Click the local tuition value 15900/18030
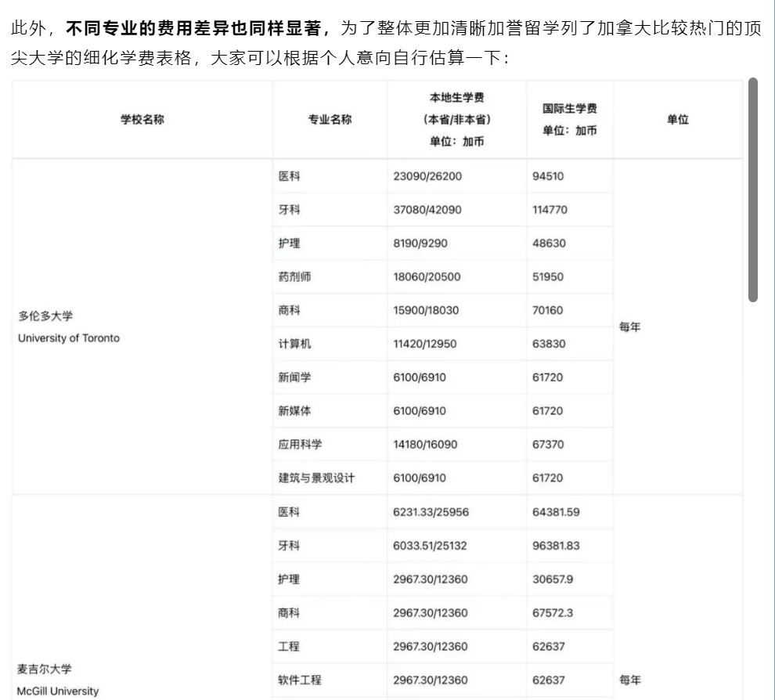The image size is (775, 700). pyautogui.click(x=426, y=310)
